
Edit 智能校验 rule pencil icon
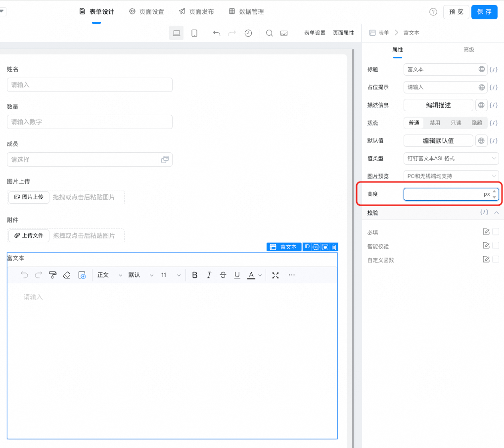tap(486, 246)
